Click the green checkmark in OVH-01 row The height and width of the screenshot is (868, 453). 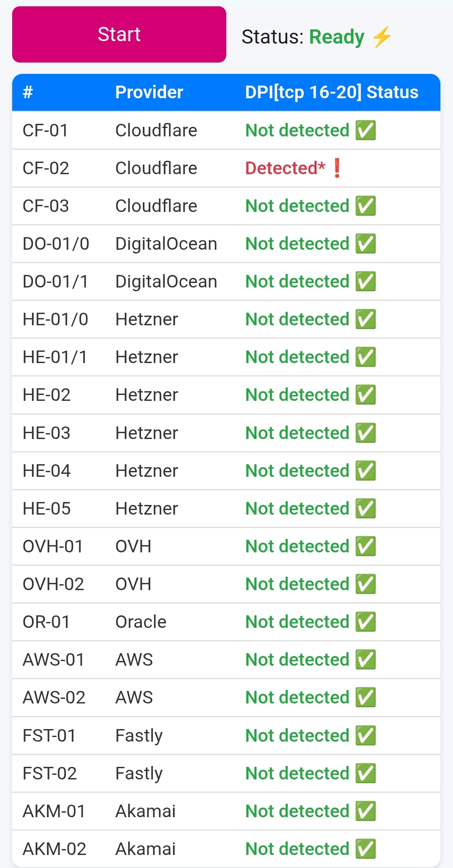tap(365, 546)
